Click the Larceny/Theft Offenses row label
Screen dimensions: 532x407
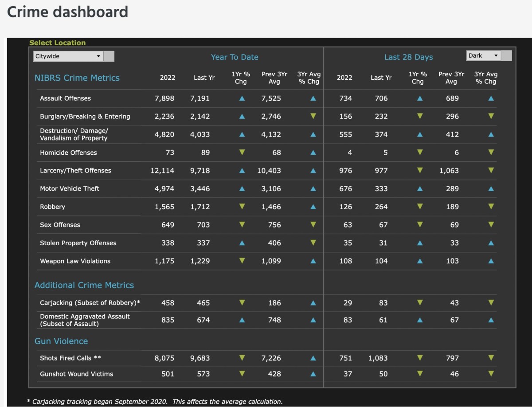click(x=75, y=171)
